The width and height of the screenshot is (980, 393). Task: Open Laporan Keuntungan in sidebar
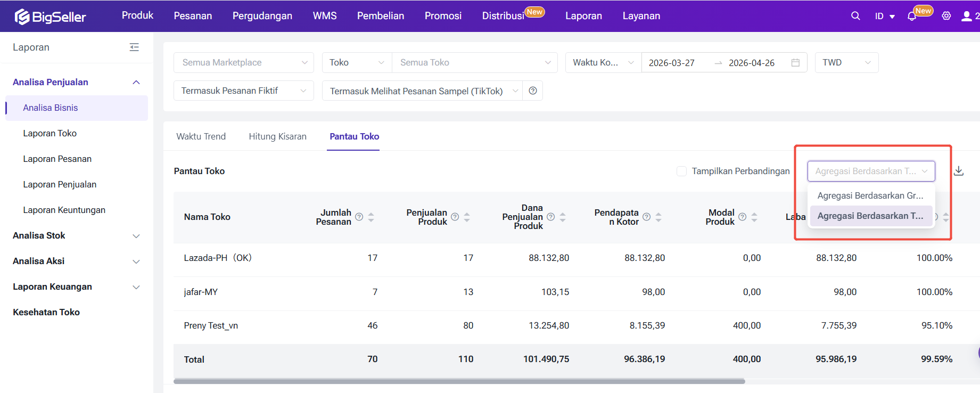click(x=64, y=210)
